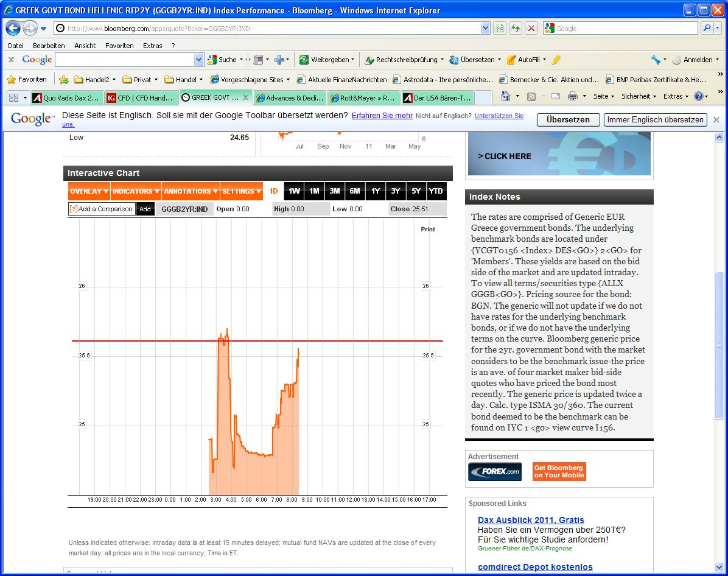The height and width of the screenshot is (576, 728).
Task: Click the Add comparison button
Action: [145, 209]
